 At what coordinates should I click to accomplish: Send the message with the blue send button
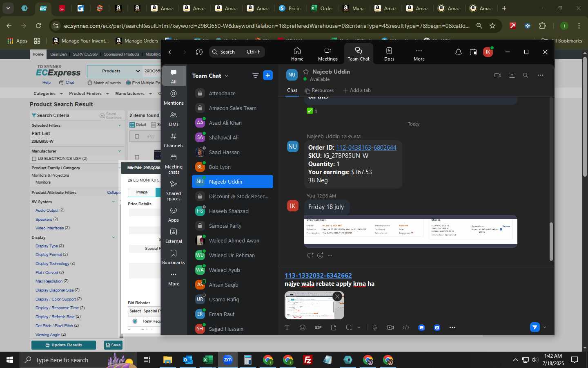[535, 327]
